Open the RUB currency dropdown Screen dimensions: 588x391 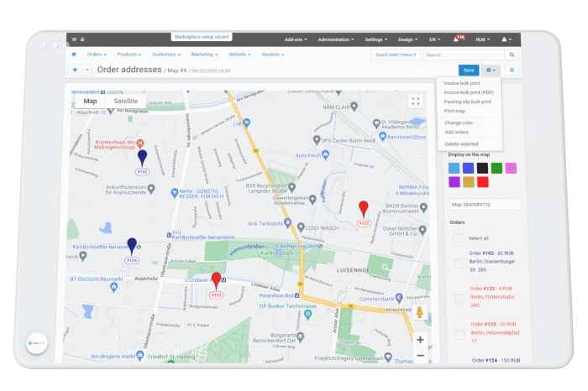click(483, 39)
